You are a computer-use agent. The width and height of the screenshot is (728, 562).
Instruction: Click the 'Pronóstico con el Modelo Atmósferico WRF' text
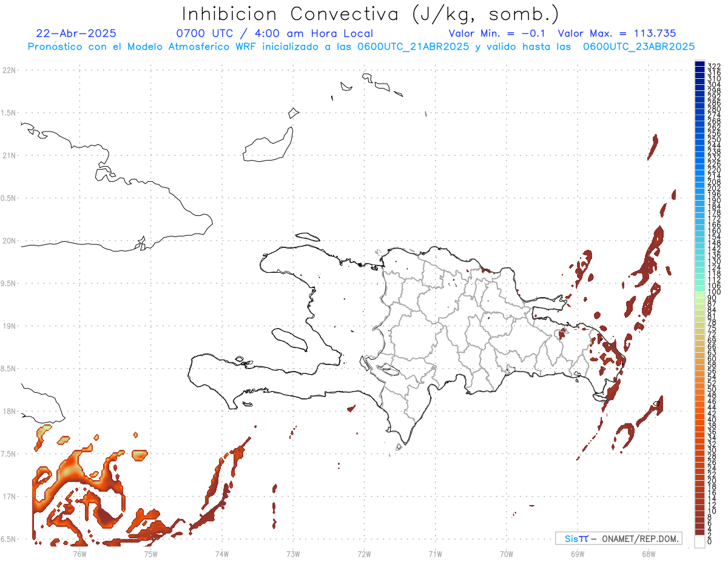point(143,47)
